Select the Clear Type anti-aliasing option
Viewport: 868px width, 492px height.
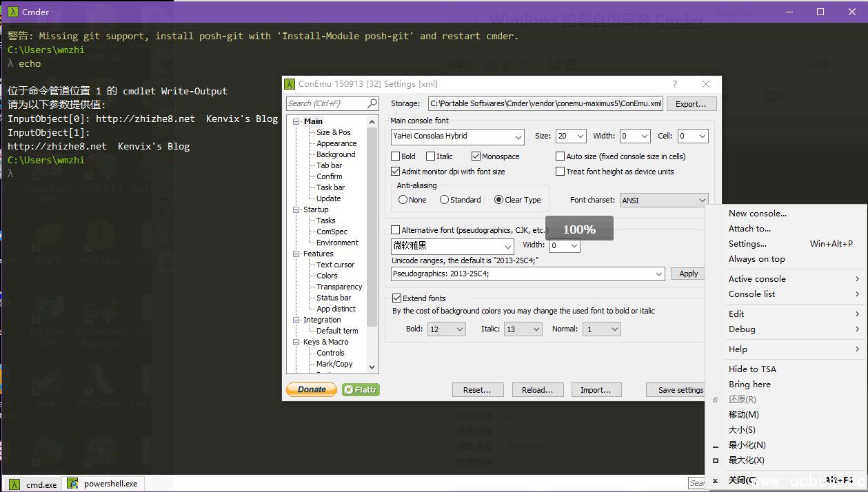(x=499, y=200)
